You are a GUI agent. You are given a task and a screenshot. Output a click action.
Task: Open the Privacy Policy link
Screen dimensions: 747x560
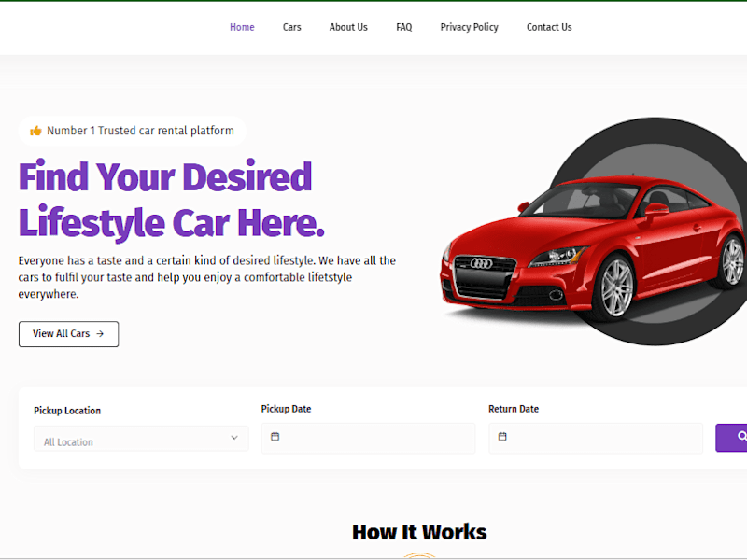point(470,28)
